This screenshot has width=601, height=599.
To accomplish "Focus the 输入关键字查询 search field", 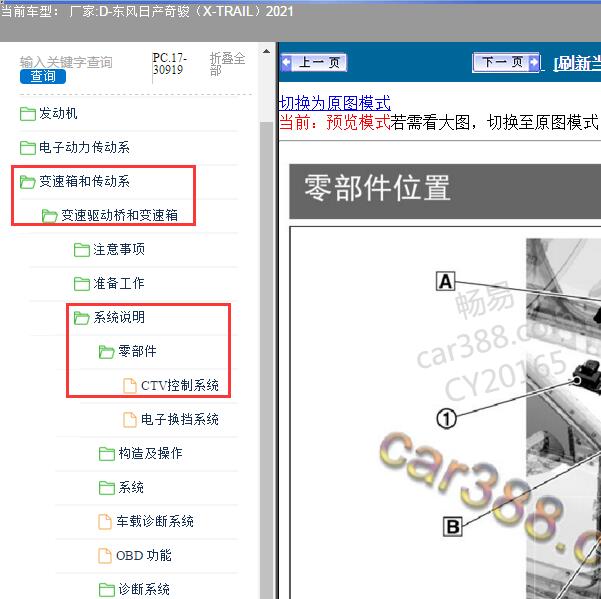I will click(66, 62).
